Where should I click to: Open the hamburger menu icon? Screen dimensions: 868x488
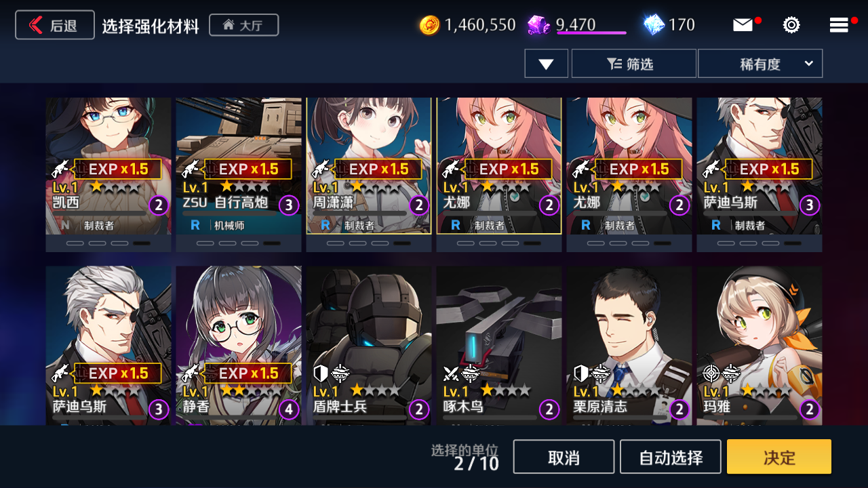(x=839, y=25)
